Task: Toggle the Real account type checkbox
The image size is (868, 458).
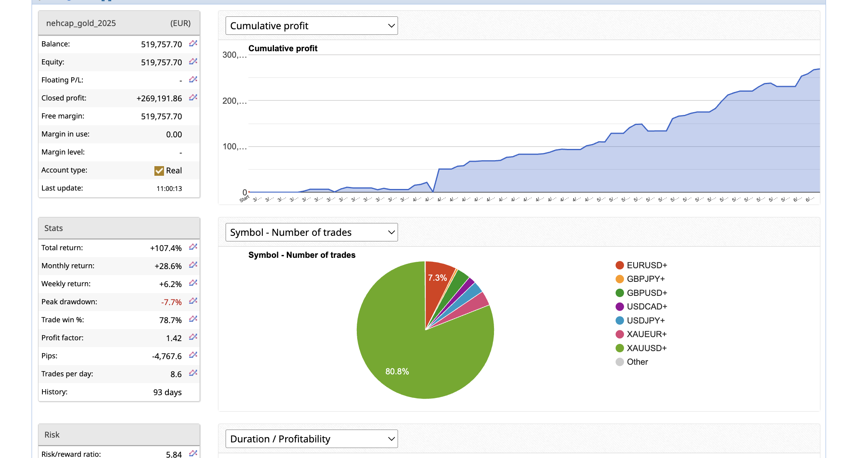Action: pyautogui.click(x=159, y=171)
